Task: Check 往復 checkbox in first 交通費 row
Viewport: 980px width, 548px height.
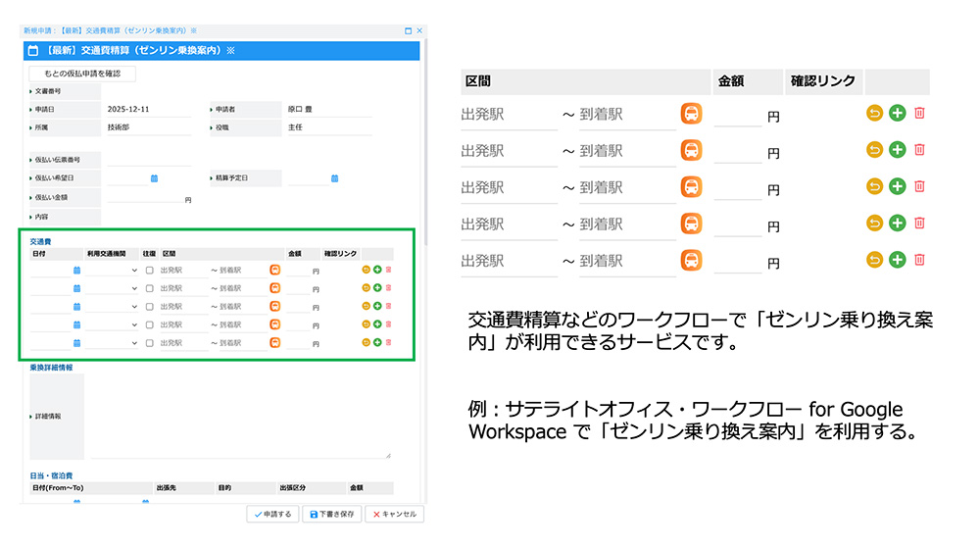Action: [x=149, y=270]
